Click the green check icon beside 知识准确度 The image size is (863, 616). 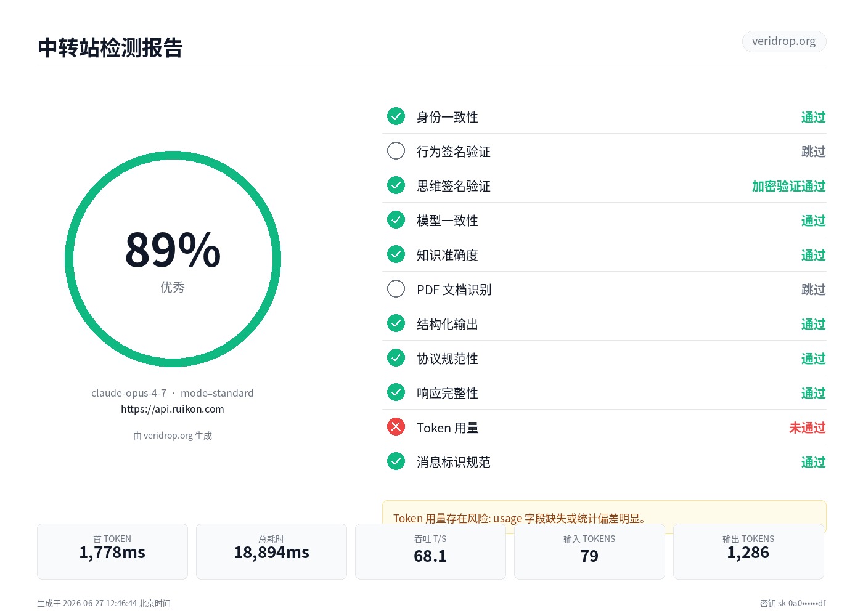click(x=396, y=254)
